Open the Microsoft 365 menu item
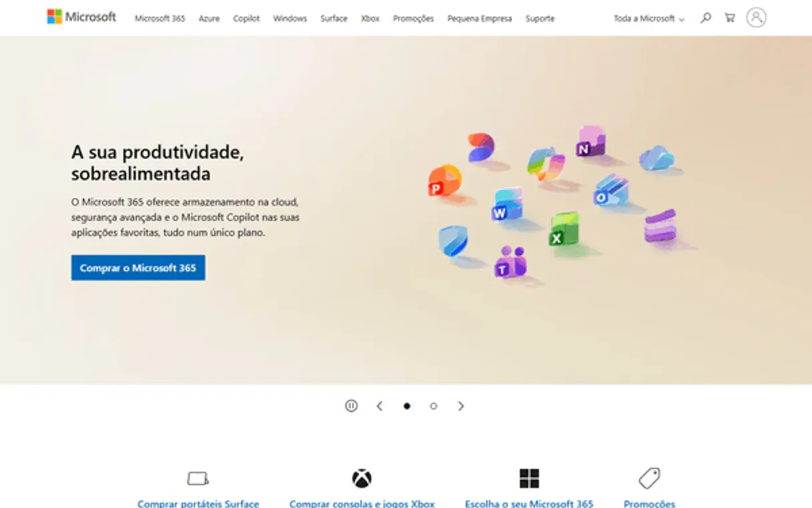This screenshot has height=508, width=812. click(160, 19)
